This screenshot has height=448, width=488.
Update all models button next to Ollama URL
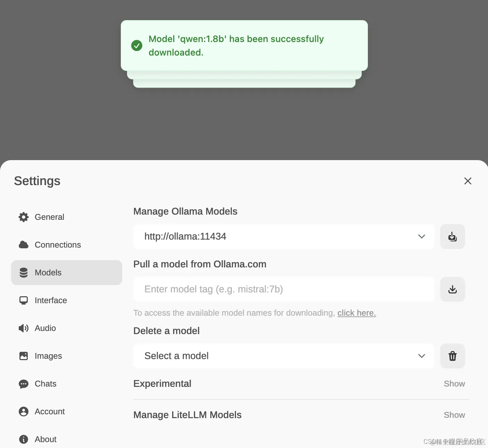point(453,237)
